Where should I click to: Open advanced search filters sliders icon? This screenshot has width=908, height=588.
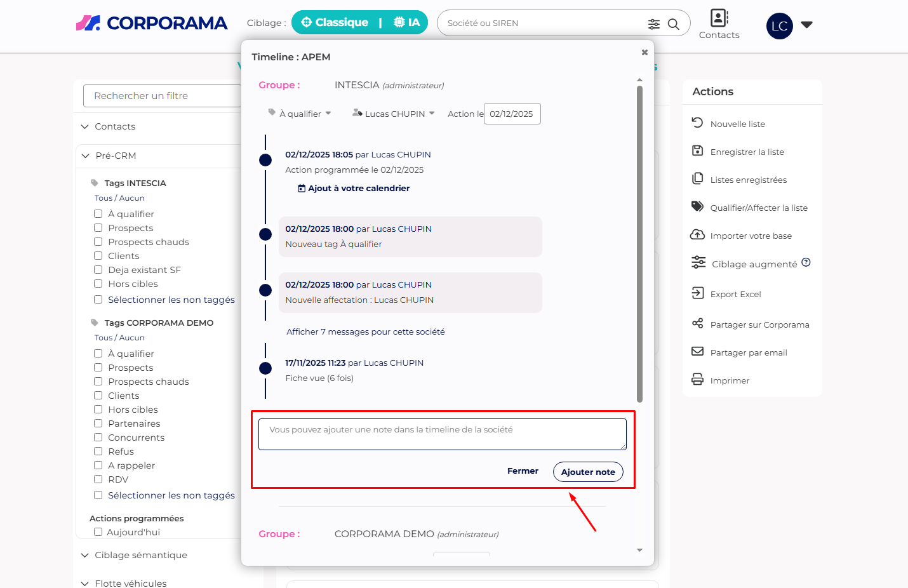(653, 24)
